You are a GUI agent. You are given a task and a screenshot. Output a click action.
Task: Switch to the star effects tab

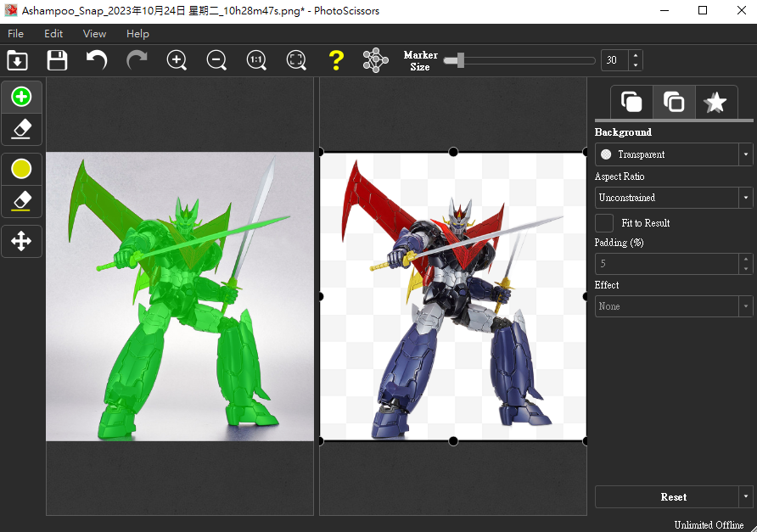tap(715, 102)
